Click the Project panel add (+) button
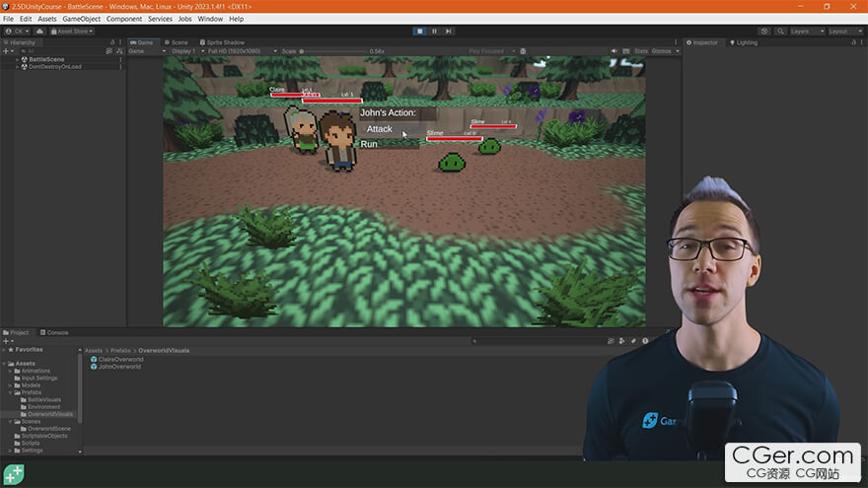The height and width of the screenshot is (488, 868). [x=8, y=341]
